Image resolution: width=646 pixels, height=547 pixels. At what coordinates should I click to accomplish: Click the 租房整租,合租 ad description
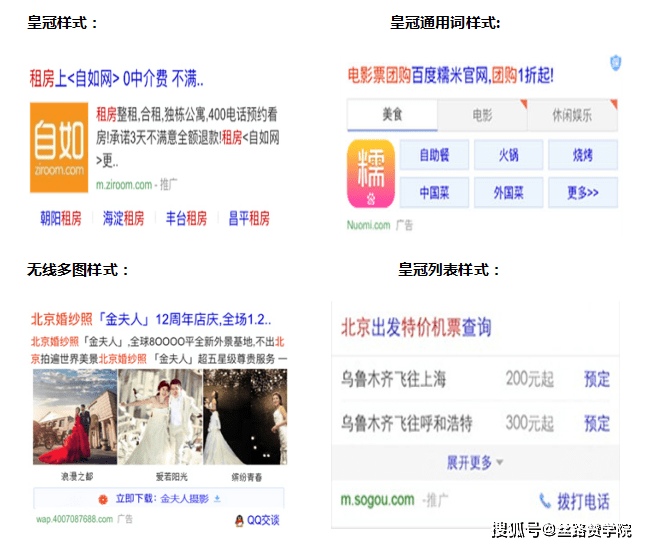188,137
